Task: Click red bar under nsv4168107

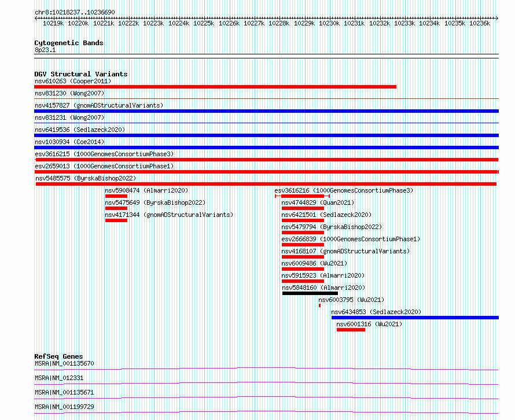Action: [x=303, y=257]
